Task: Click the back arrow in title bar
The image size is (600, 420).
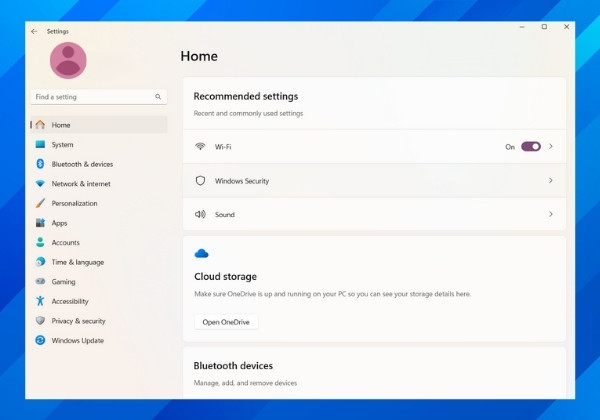Action: [34, 31]
